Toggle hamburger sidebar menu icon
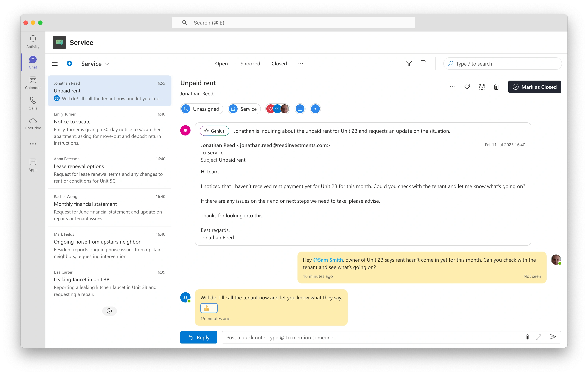 click(x=55, y=64)
